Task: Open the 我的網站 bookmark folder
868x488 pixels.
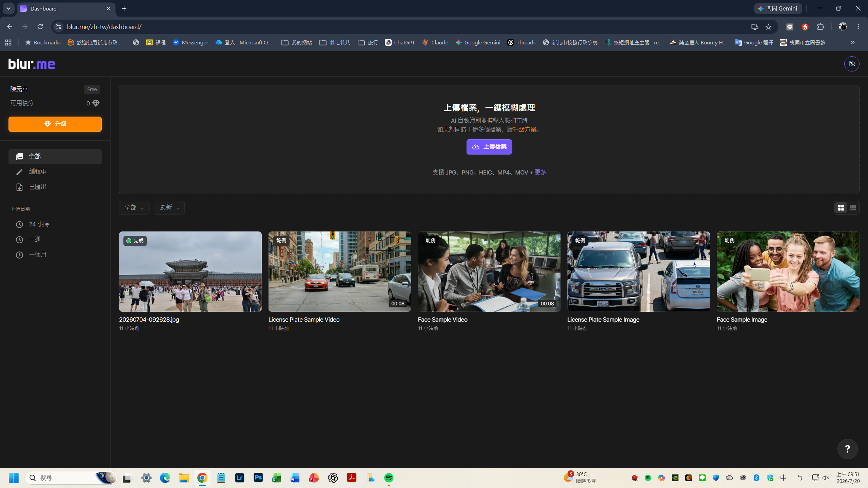Action: click(x=297, y=42)
